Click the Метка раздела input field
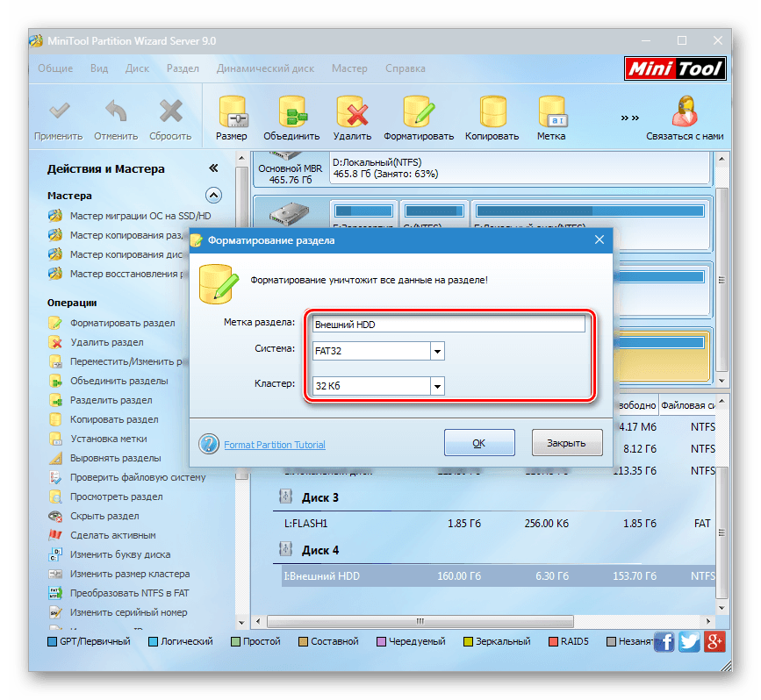Screen dimensions: 761x700 449,325
